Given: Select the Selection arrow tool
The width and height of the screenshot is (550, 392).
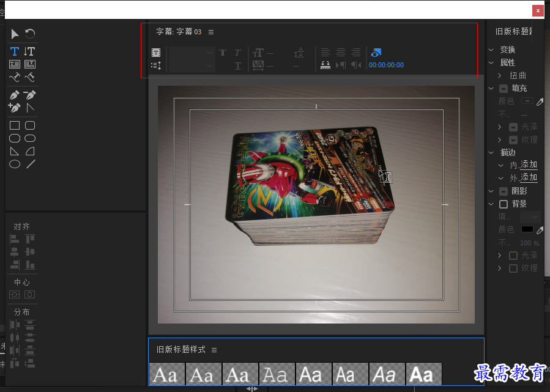Looking at the screenshot, I should coord(15,34).
